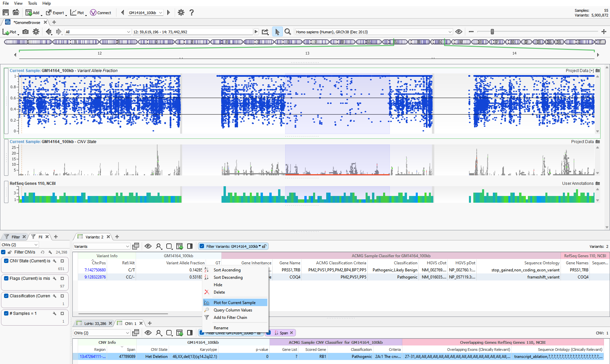Click column chooser icon in Variants table toolbar
Image resolution: width=610 pixels, height=364 pixels.
click(x=136, y=246)
